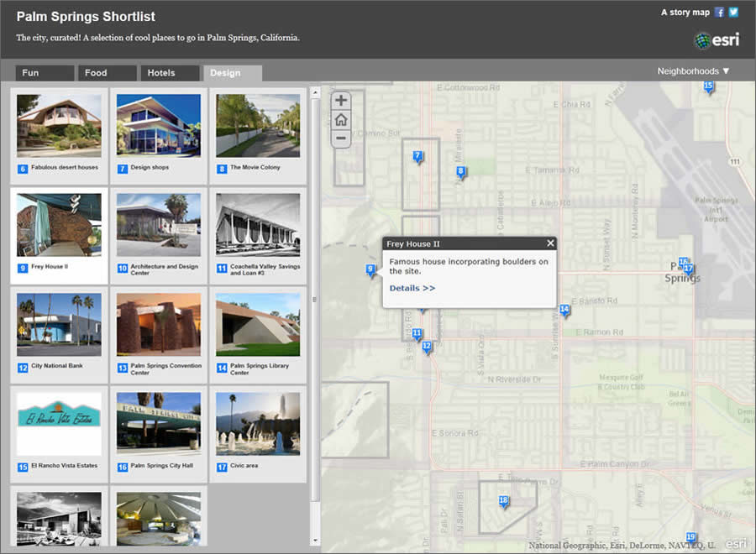756x554 pixels.
Task: Open the Palm Springs Convention Center thumbnail
Action: [x=159, y=324]
